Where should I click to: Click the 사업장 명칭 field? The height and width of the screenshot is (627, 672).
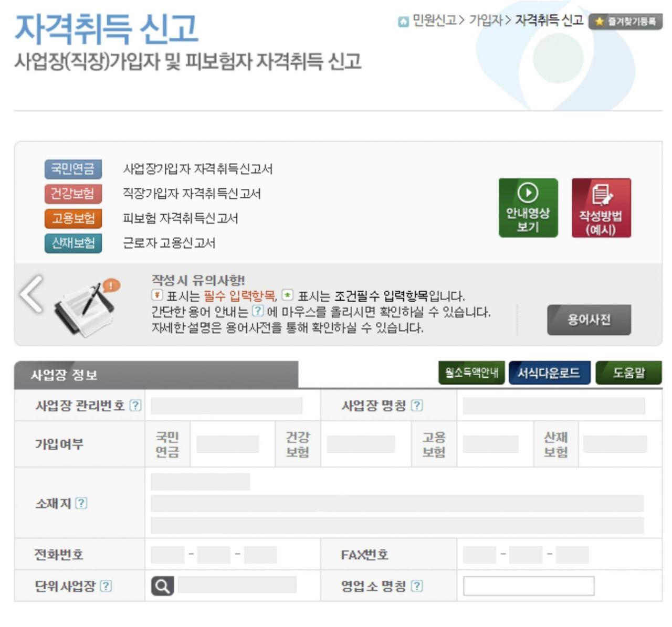pyautogui.click(x=554, y=406)
